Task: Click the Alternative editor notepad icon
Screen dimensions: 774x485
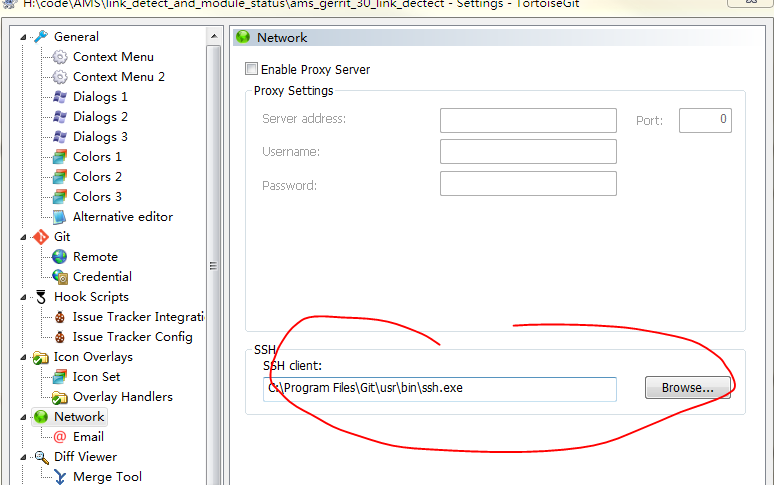Action: [x=60, y=217]
